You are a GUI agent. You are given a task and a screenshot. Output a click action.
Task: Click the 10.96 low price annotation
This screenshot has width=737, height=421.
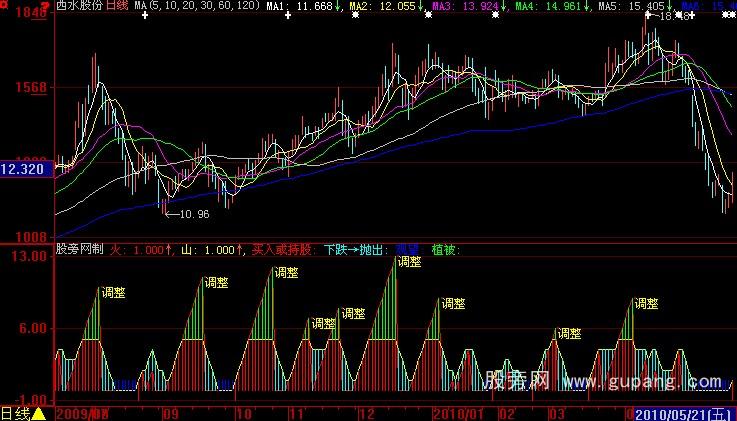[x=194, y=214]
